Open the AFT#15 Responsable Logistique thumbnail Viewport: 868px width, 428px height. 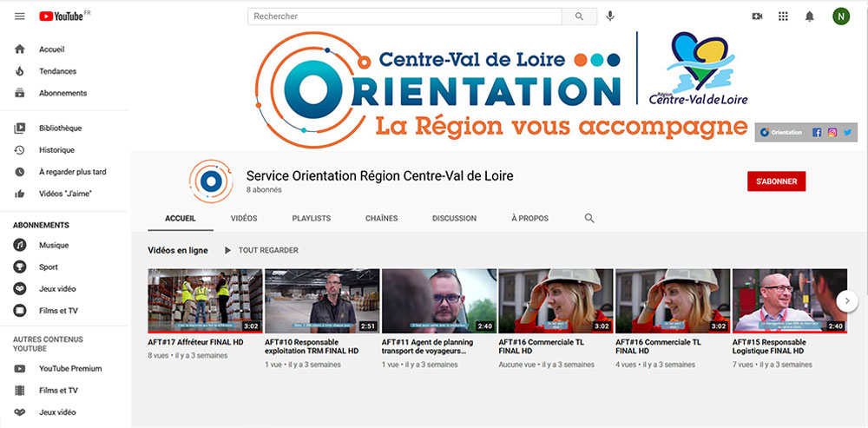click(790, 300)
